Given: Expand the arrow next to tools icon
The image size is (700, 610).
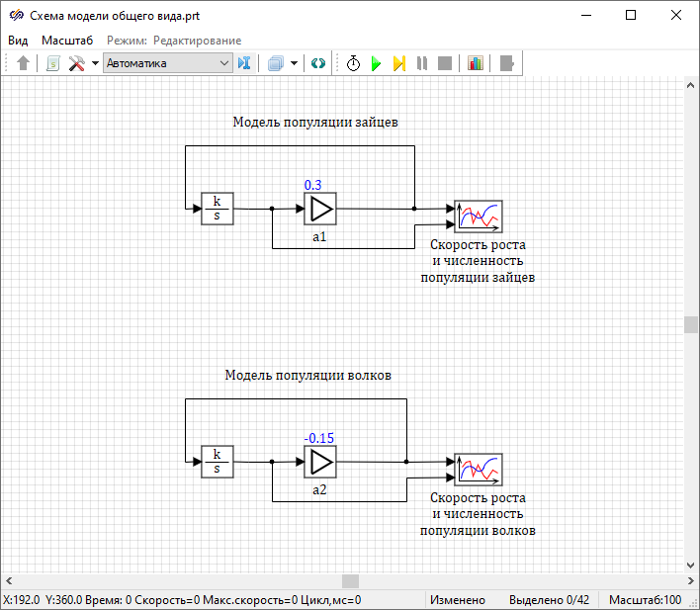Looking at the screenshot, I should [95, 63].
